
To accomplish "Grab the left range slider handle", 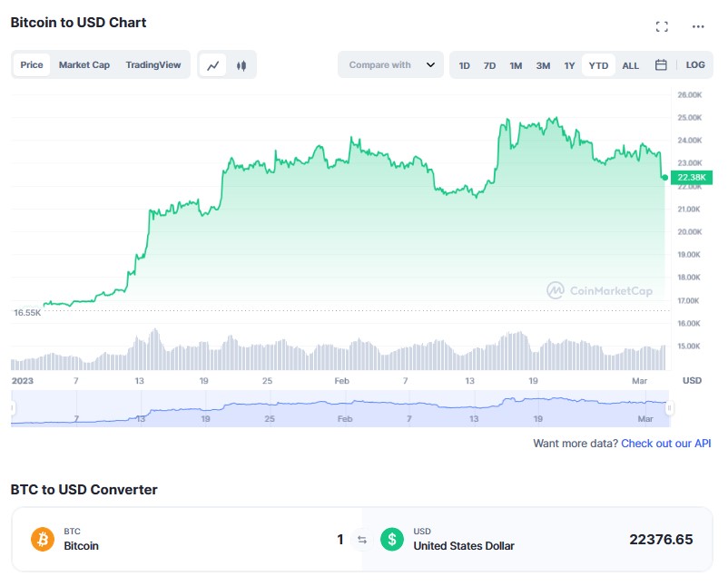I will 13,408.
